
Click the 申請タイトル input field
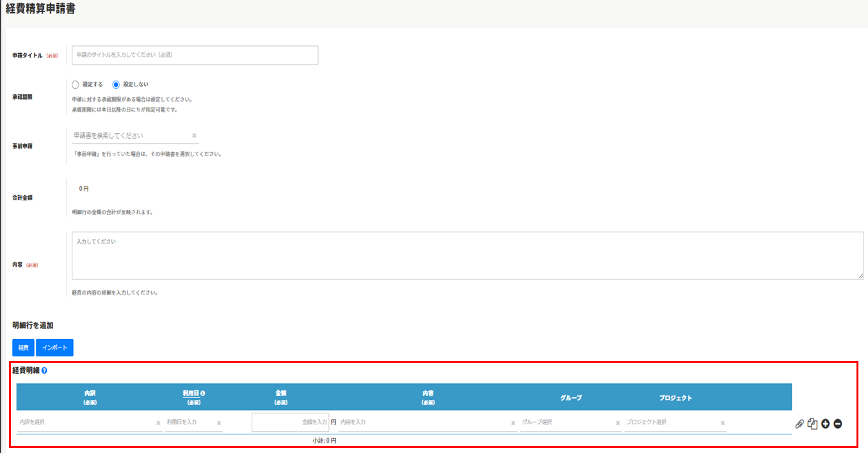(x=195, y=55)
